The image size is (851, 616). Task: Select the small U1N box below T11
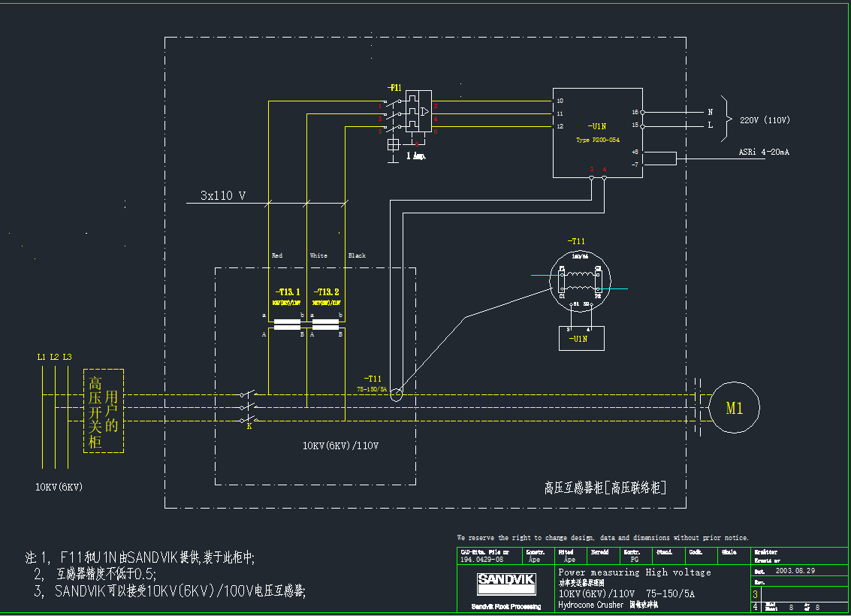click(x=578, y=339)
